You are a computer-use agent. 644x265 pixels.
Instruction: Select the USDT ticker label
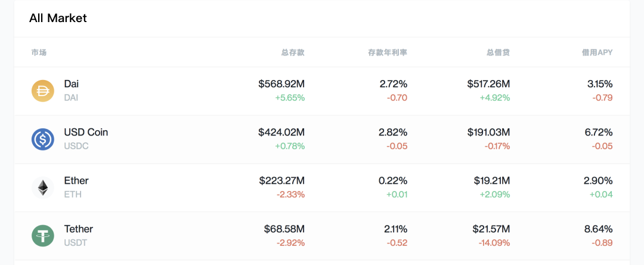pos(76,243)
